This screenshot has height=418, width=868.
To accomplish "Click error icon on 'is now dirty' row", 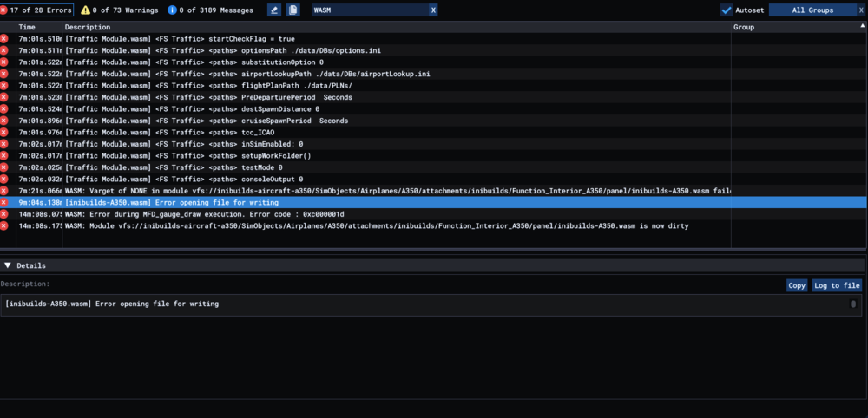I will [4, 225].
